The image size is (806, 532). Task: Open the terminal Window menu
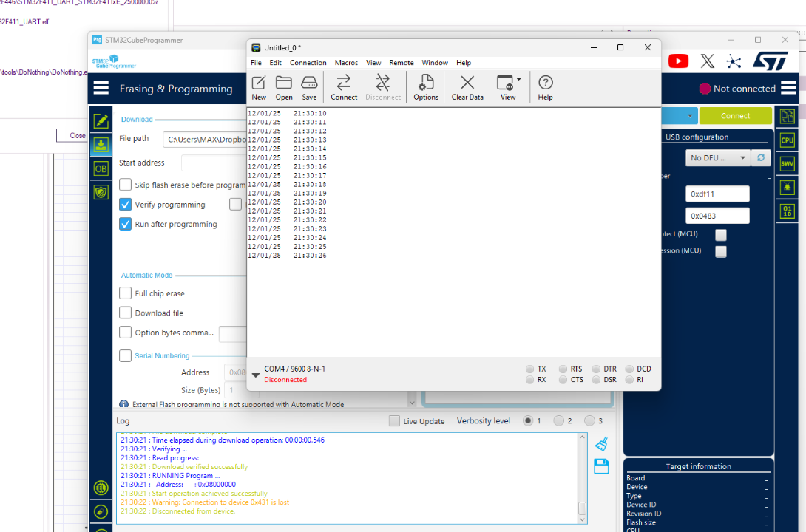435,63
